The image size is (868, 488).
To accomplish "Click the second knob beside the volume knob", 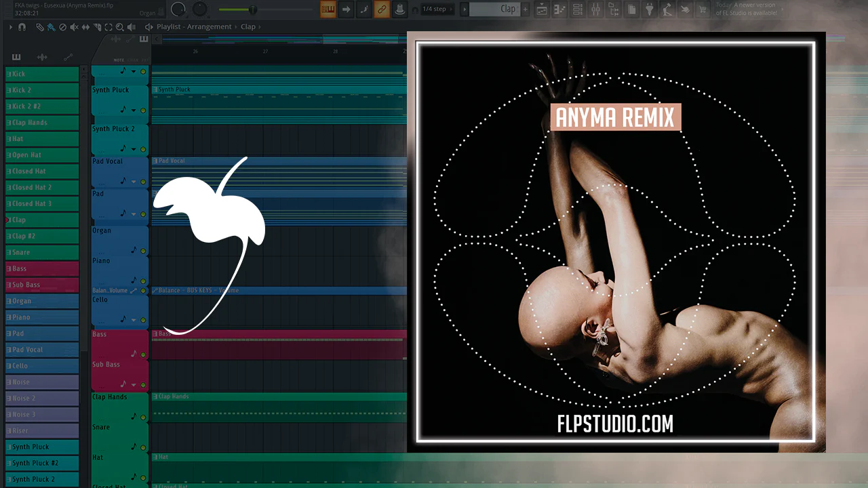I will [x=200, y=9].
